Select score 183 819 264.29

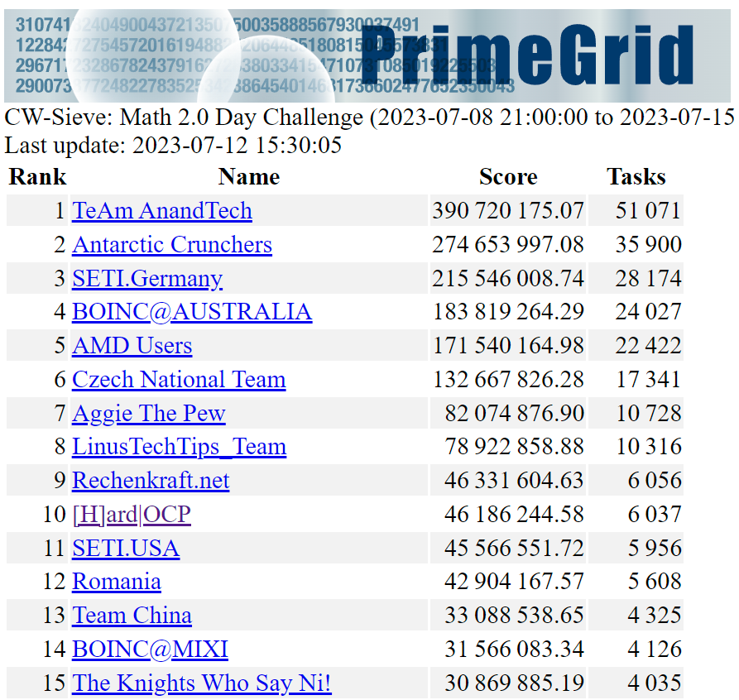pos(508,312)
